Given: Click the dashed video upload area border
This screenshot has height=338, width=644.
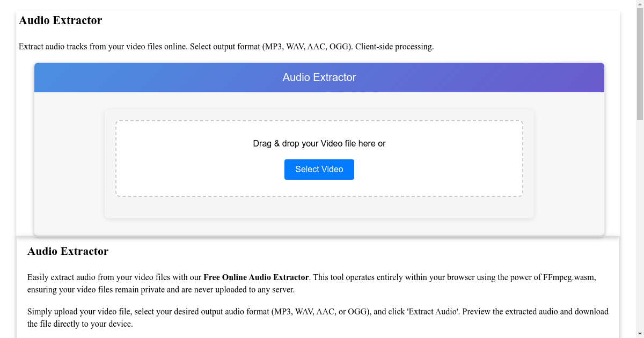Looking at the screenshot, I should [x=319, y=121].
